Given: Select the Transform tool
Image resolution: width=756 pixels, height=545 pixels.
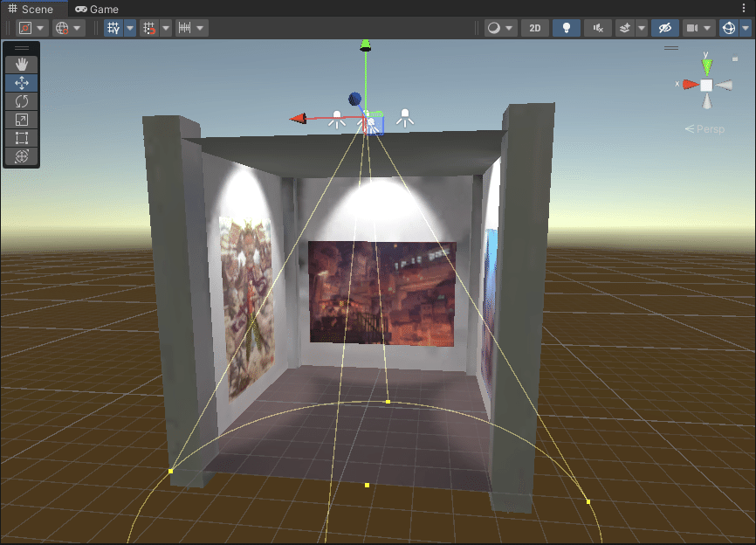Looking at the screenshot, I should pyautogui.click(x=22, y=156).
